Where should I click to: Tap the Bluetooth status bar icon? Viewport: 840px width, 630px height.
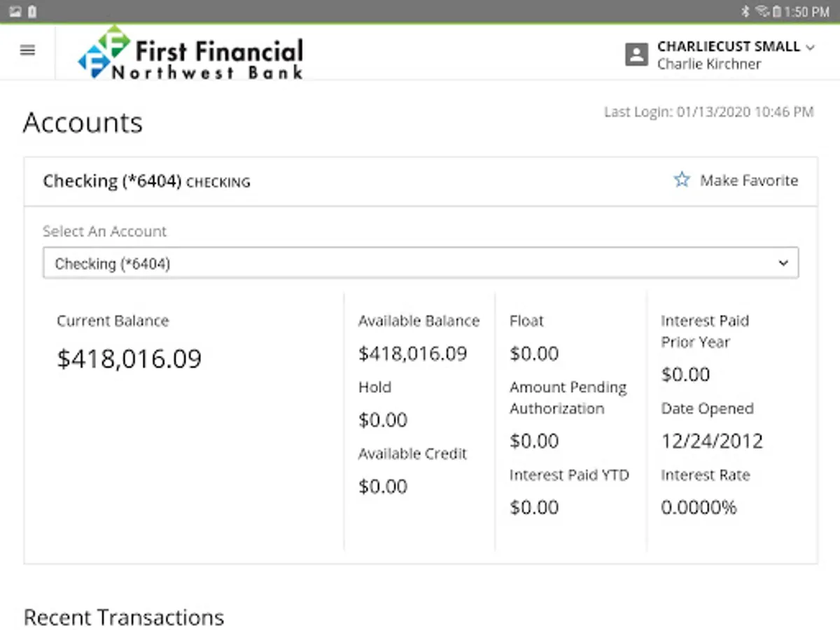745,12
